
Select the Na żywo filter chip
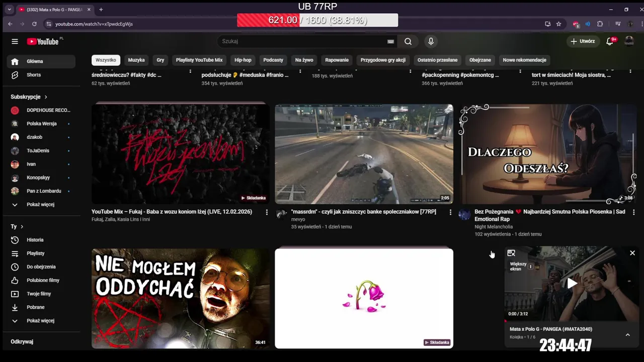[304, 60]
